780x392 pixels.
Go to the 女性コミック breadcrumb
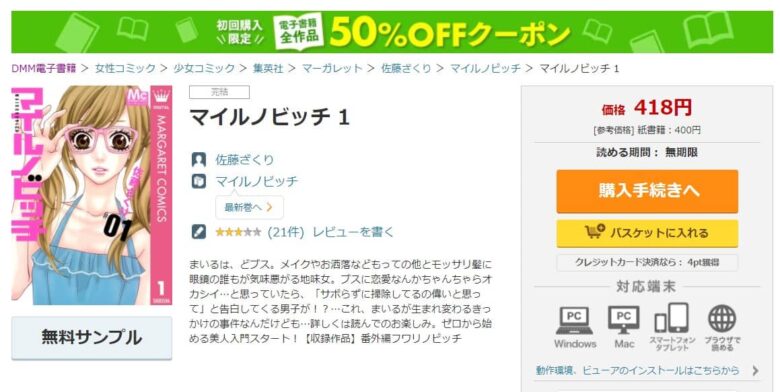tap(125, 69)
